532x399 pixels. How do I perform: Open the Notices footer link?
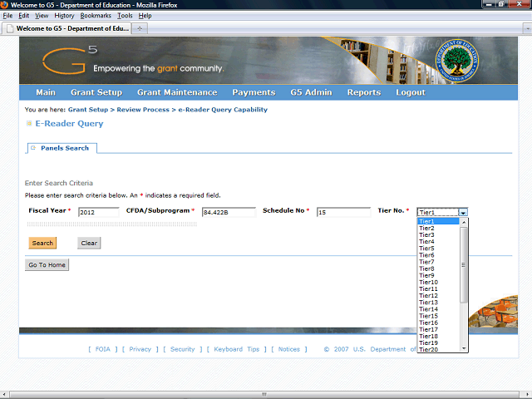[289, 349]
